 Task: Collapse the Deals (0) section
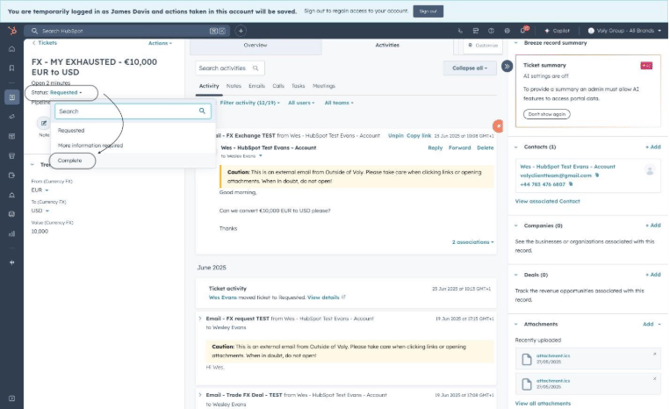(516, 275)
